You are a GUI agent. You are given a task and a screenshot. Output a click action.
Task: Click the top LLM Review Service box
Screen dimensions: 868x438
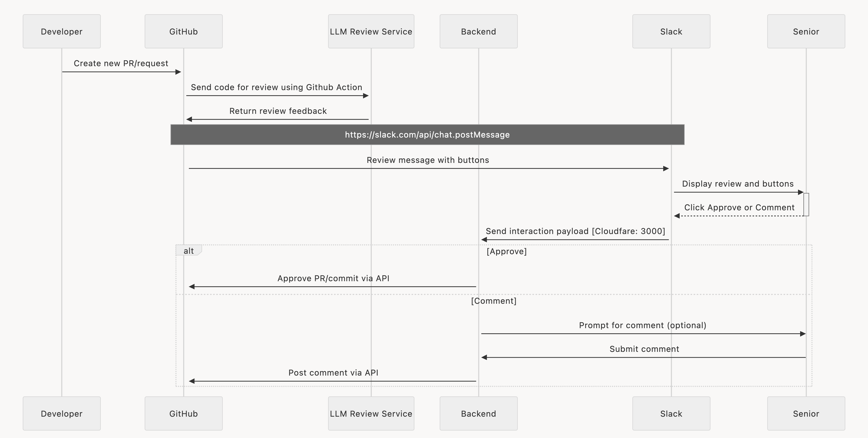pos(371,31)
